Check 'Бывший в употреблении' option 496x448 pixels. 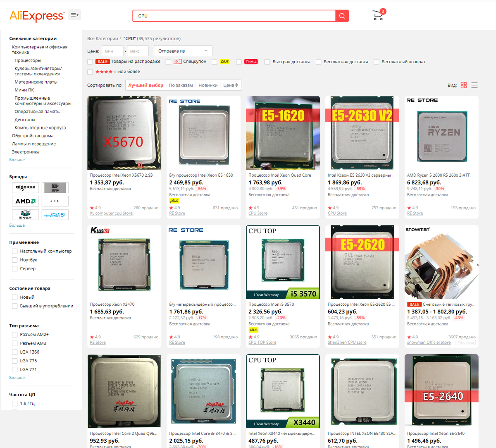(15, 306)
